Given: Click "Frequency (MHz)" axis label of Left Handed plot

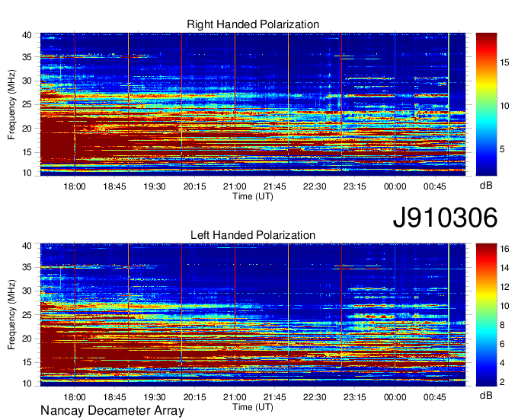Looking at the screenshot, I should pos(11,315).
